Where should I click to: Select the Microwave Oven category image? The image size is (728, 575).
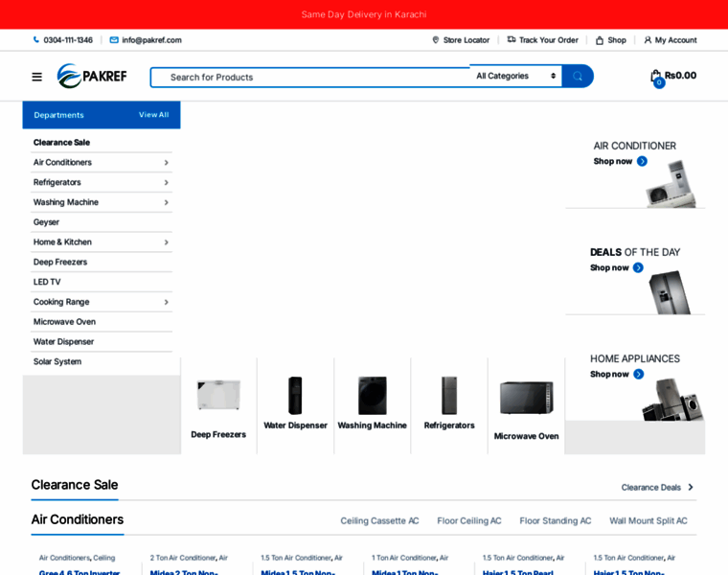click(527, 398)
